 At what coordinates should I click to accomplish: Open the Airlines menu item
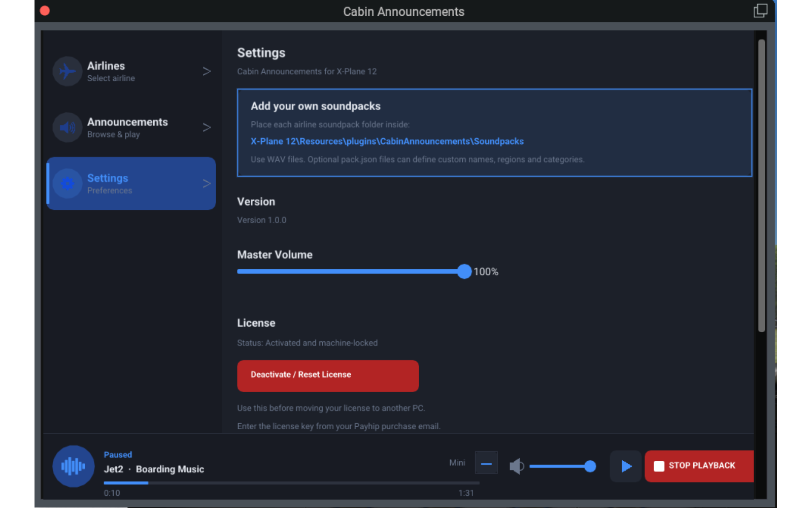tap(131, 71)
